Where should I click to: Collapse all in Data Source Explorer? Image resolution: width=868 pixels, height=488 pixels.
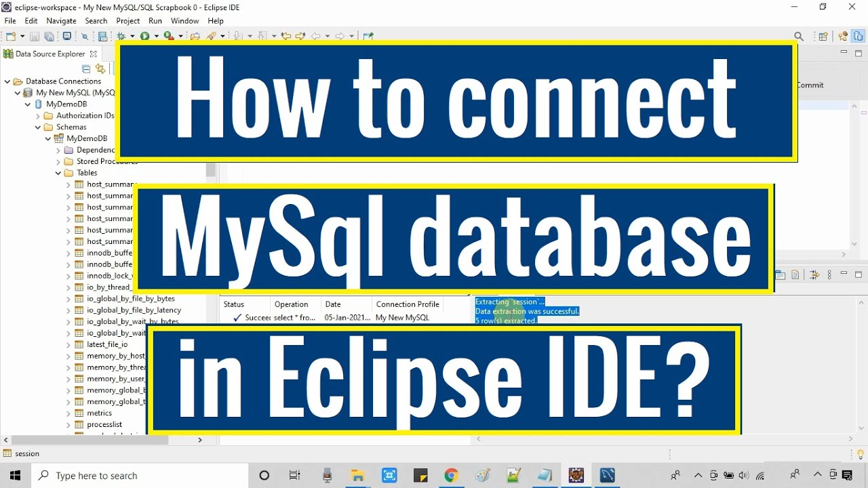pos(86,68)
